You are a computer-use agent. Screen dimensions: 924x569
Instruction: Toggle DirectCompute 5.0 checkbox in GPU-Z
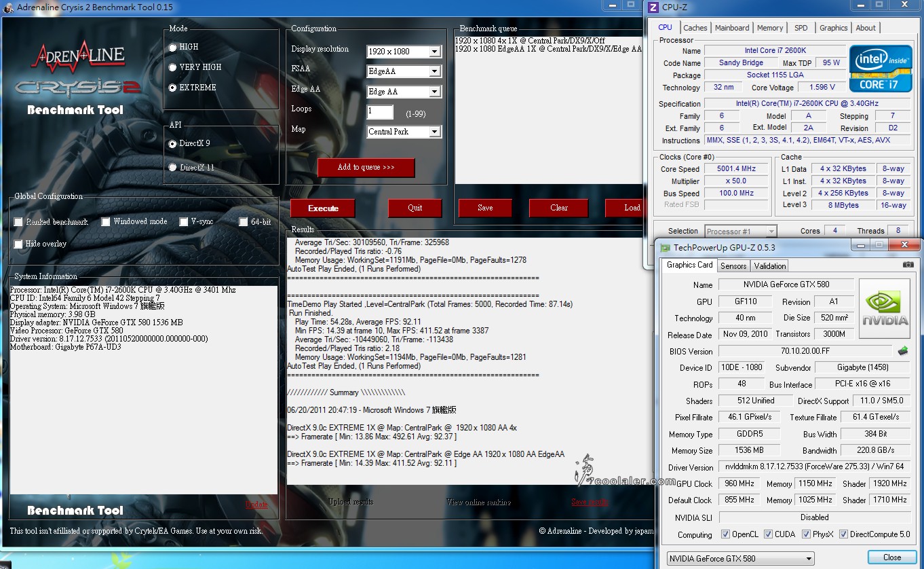pos(843,534)
